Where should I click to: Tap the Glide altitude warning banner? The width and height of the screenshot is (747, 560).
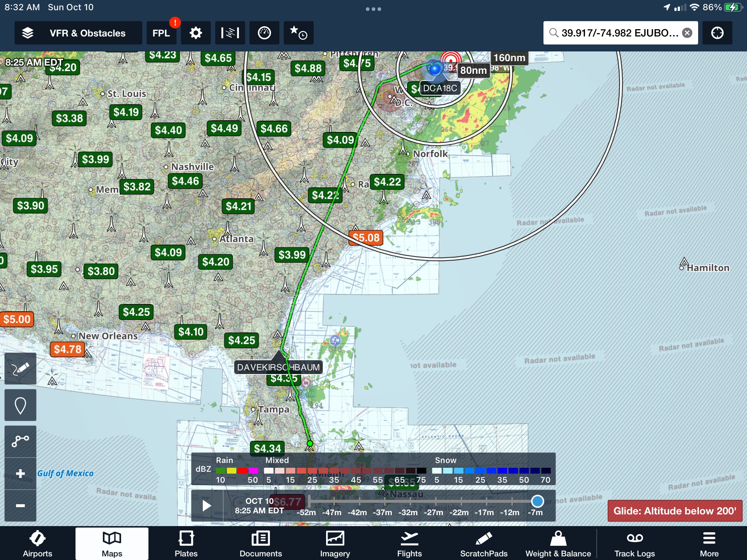pos(675,511)
